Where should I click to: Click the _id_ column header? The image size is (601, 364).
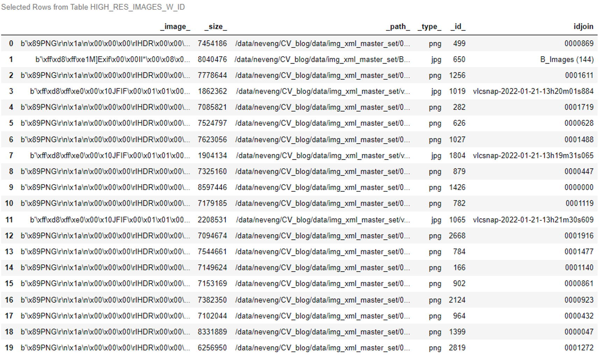pos(458,27)
